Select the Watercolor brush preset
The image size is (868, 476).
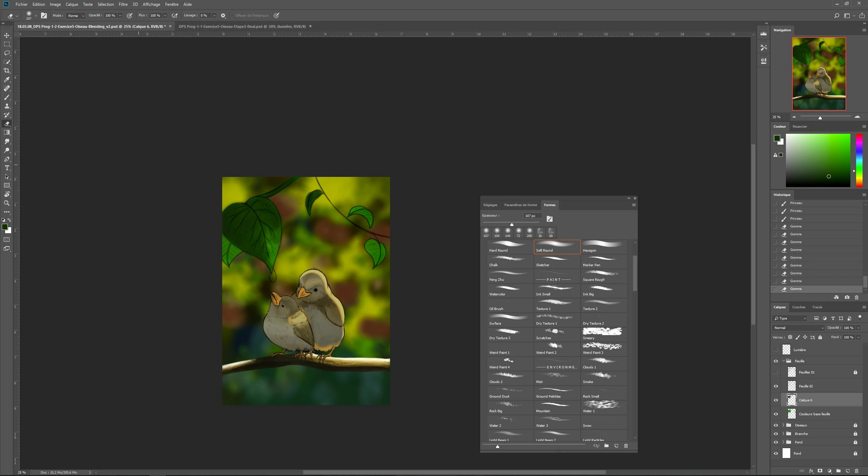pos(509,291)
